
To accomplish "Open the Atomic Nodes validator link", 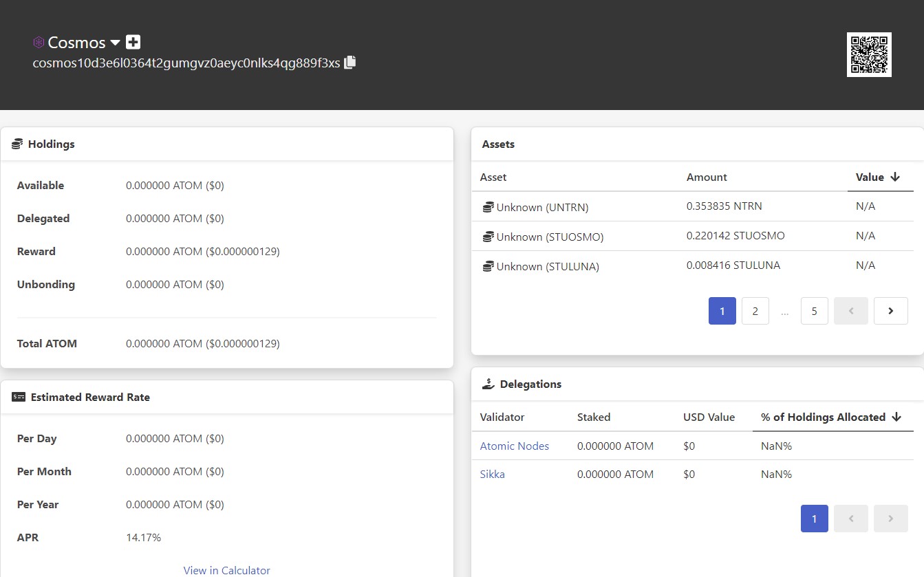I will (x=515, y=446).
